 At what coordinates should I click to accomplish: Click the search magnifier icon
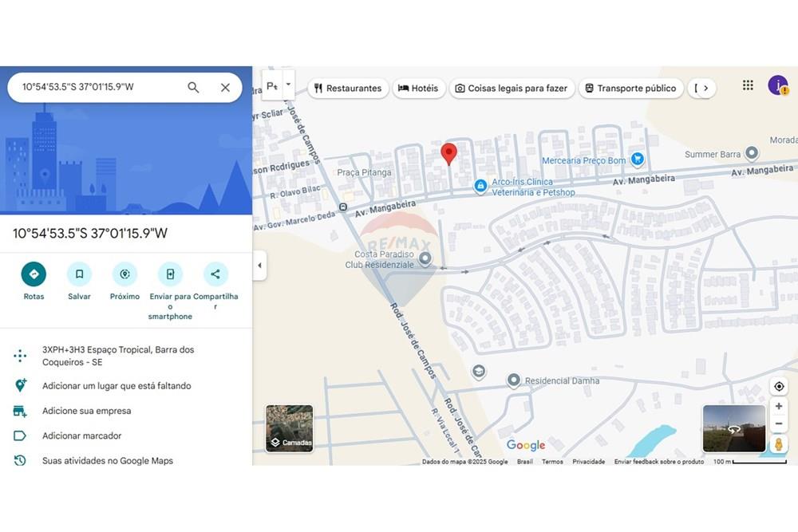click(x=193, y=88)
